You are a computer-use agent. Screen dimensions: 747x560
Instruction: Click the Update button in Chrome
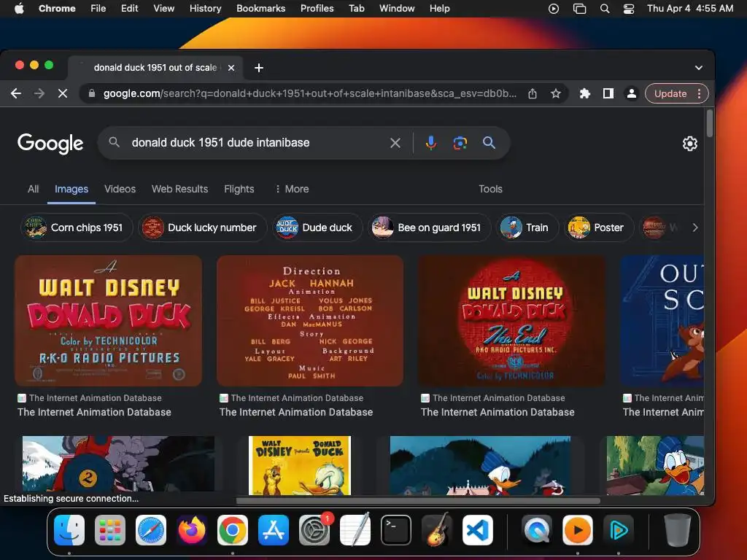point(670,94)
